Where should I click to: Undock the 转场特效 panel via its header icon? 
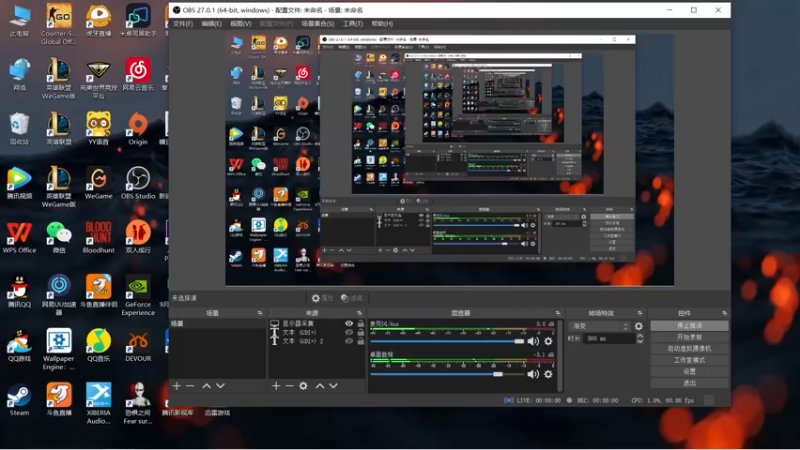point(640,313)
